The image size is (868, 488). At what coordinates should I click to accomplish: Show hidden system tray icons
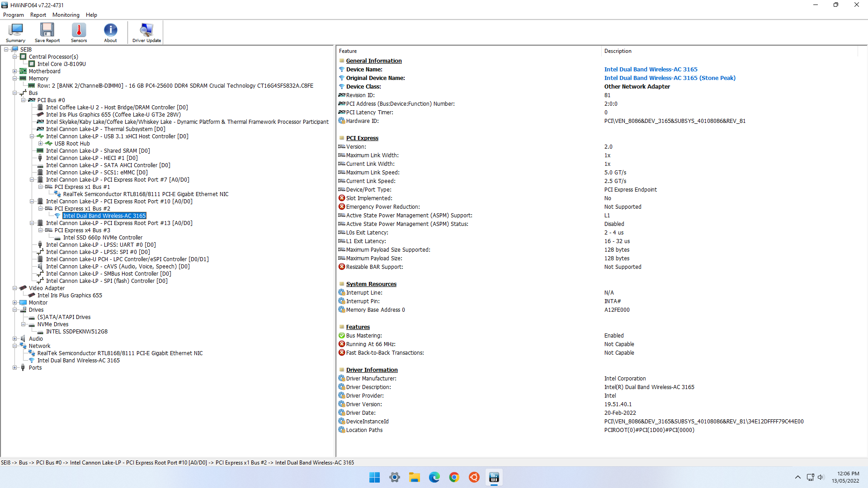797,477
